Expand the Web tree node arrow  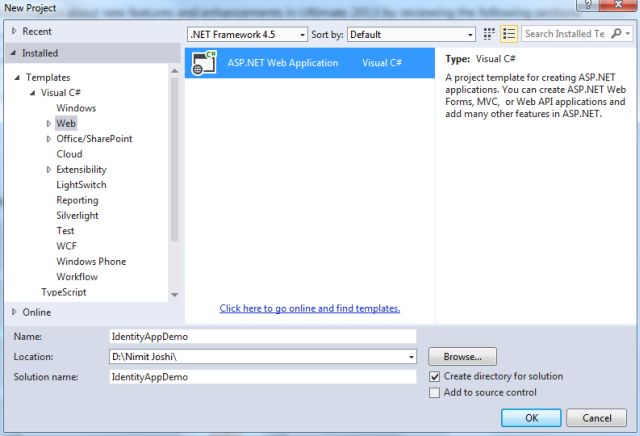click(49, 123)
